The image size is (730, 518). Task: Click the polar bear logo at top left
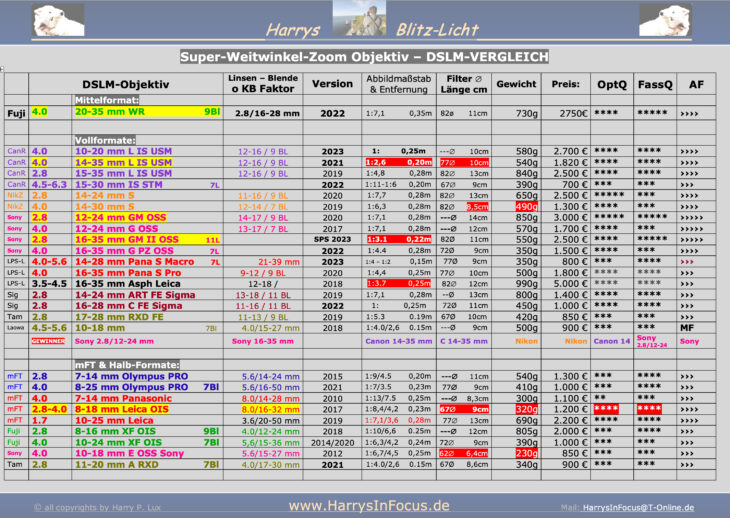click(x=45, y=20)
